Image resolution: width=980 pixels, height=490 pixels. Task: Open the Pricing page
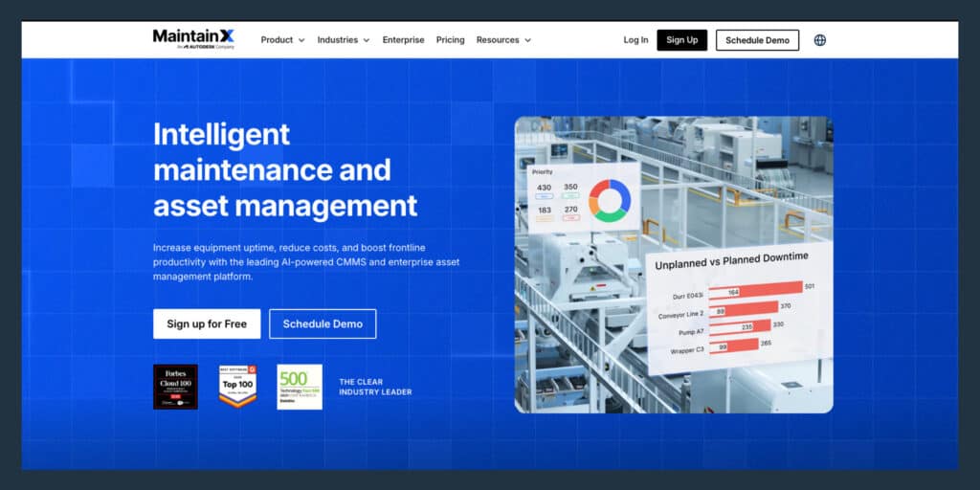click(450, 40)
